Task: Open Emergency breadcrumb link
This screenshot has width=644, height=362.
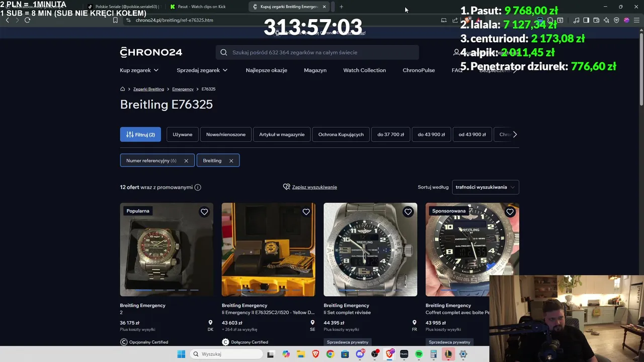Action: [x=183, y=89]
